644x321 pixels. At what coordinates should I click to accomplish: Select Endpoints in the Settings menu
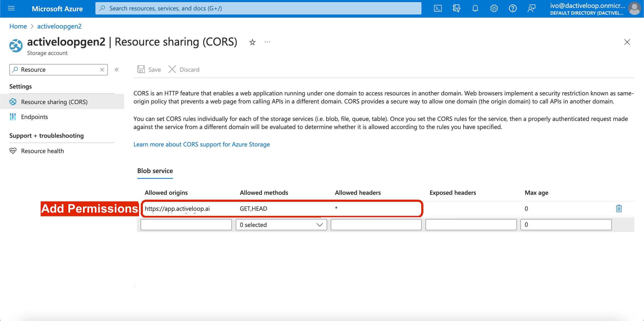coord(34,117)
